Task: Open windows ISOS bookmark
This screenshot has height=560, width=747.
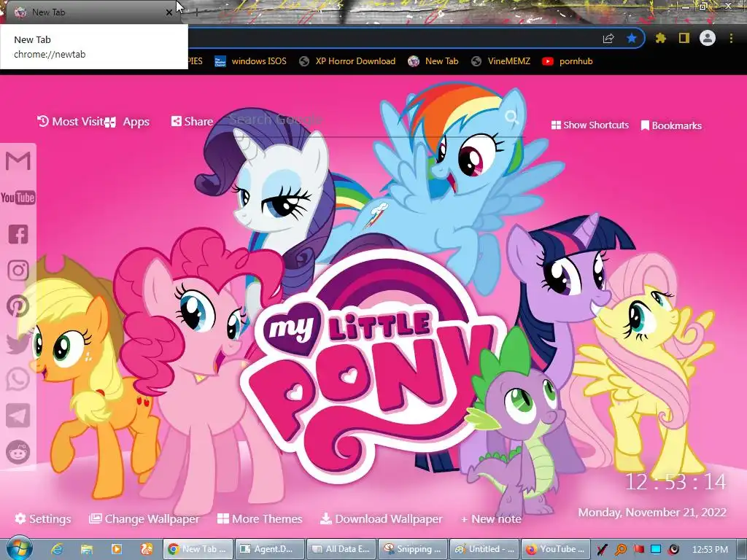Action: 251,61
